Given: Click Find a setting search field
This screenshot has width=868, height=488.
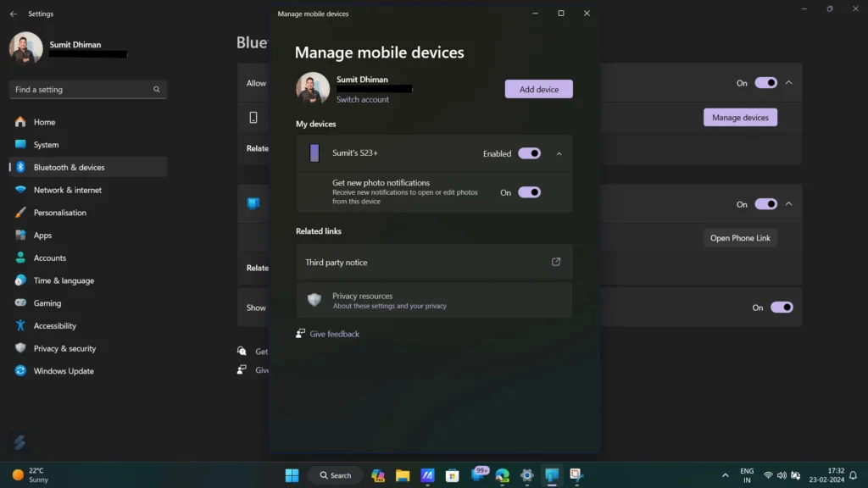Looking at the screenshot, I should click(x=88, y=89).
